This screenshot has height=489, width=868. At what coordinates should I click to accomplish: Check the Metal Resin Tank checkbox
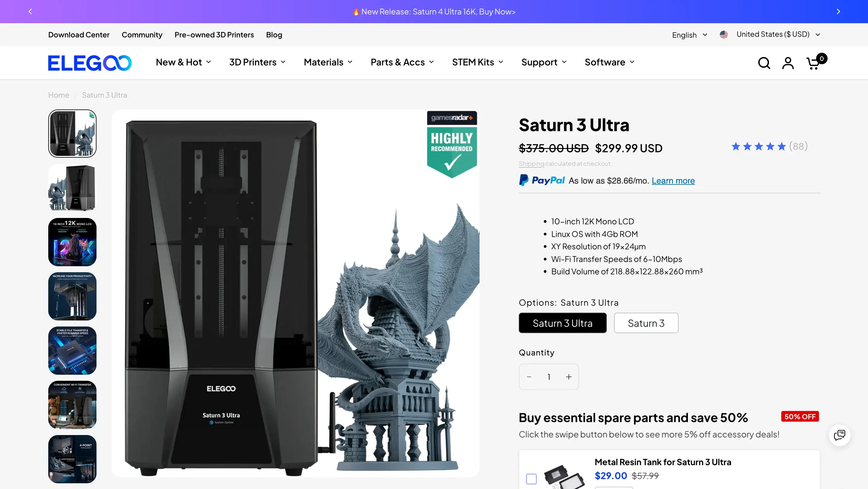[531, 478]
